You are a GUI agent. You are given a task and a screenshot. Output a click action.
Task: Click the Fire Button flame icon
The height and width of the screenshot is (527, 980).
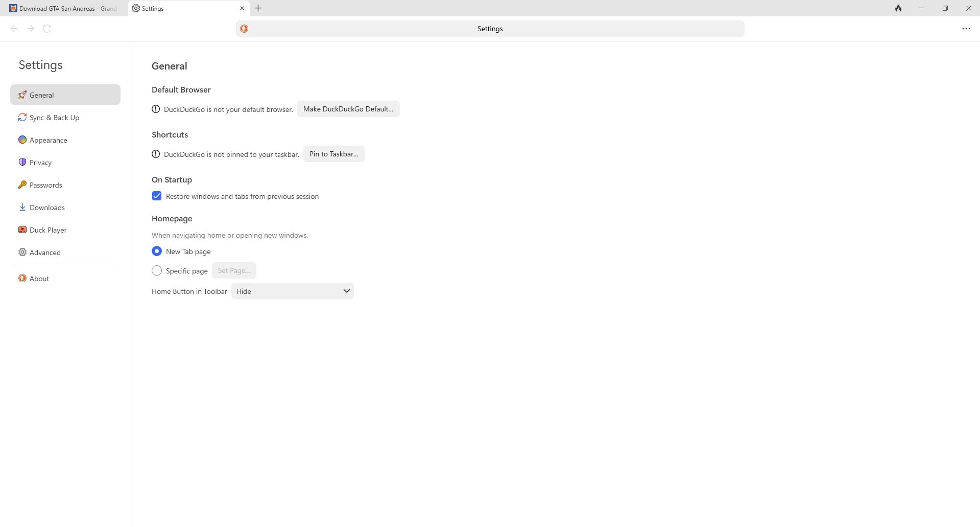point(898,8)
